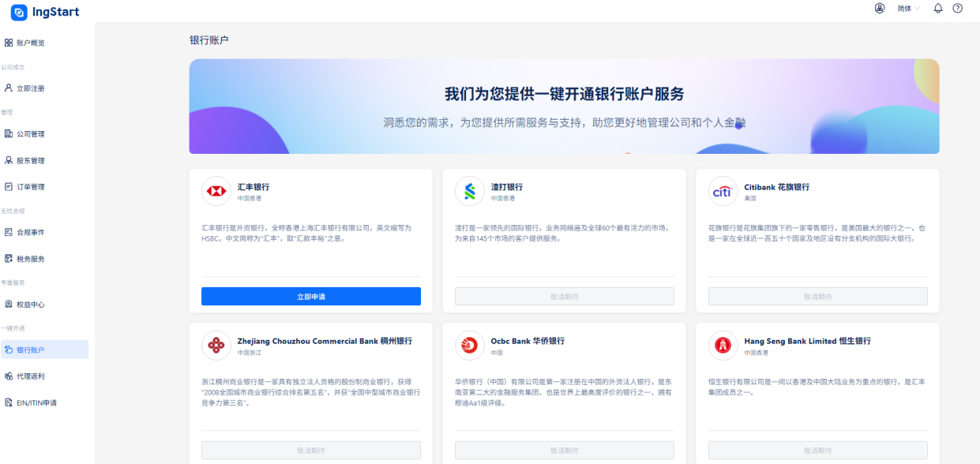Click 敬请期待 button under 恒生银行

point(817,451)
